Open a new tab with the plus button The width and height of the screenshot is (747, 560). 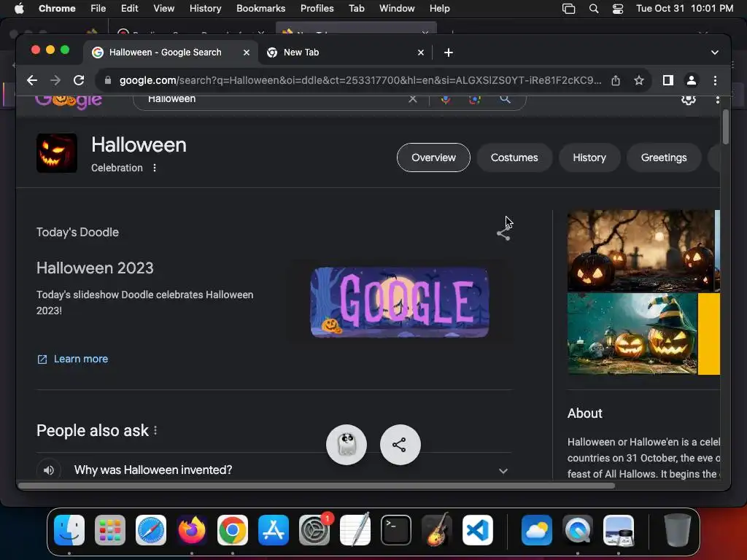(x=449, y=52)
